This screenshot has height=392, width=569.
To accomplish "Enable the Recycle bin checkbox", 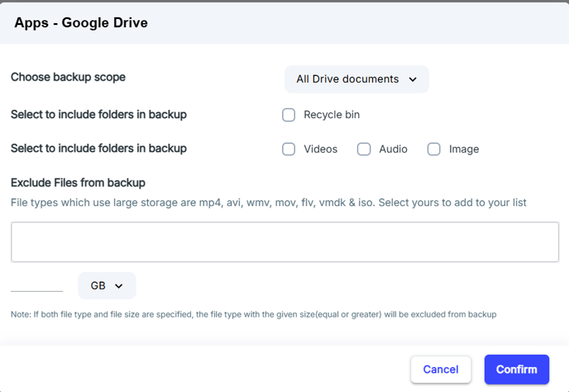I will click(x=289, y=115).
